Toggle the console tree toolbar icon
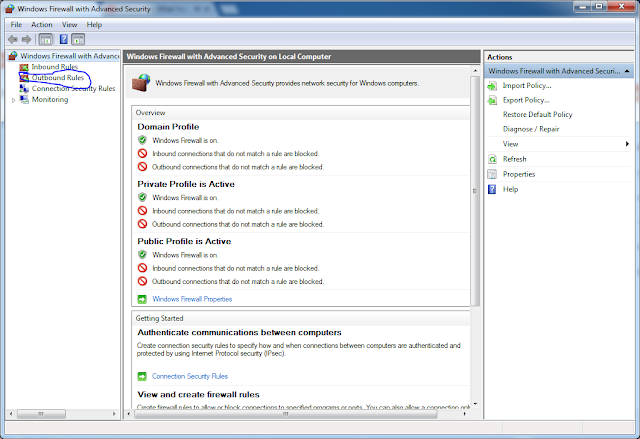 point(46,40)
